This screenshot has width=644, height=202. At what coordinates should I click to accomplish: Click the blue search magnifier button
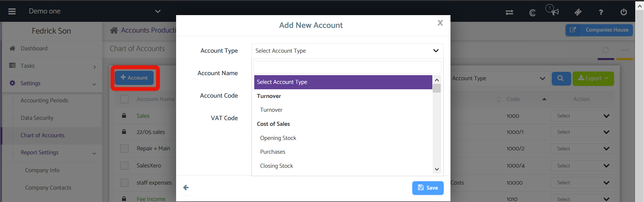[x=561, y=79]
